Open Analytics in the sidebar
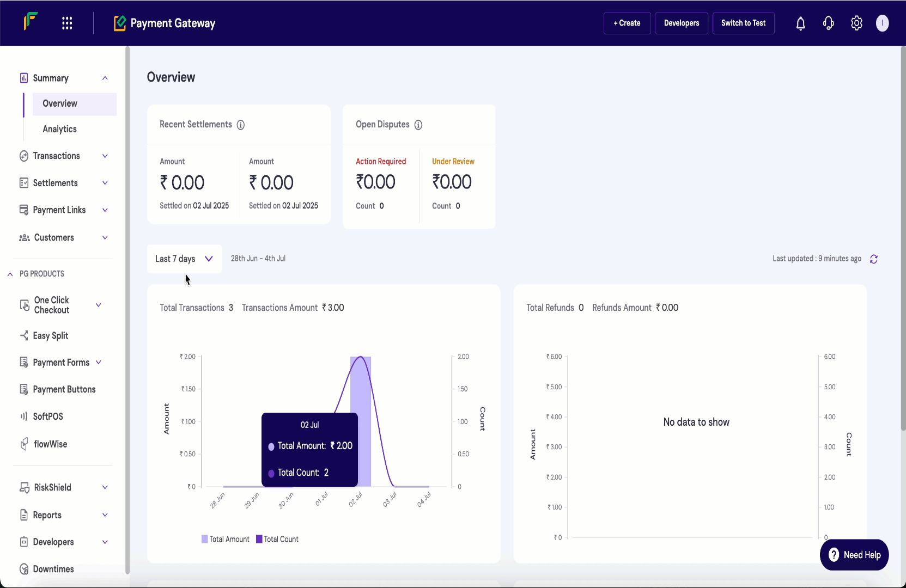The image size is (906, 588). (x=59, y=129)
